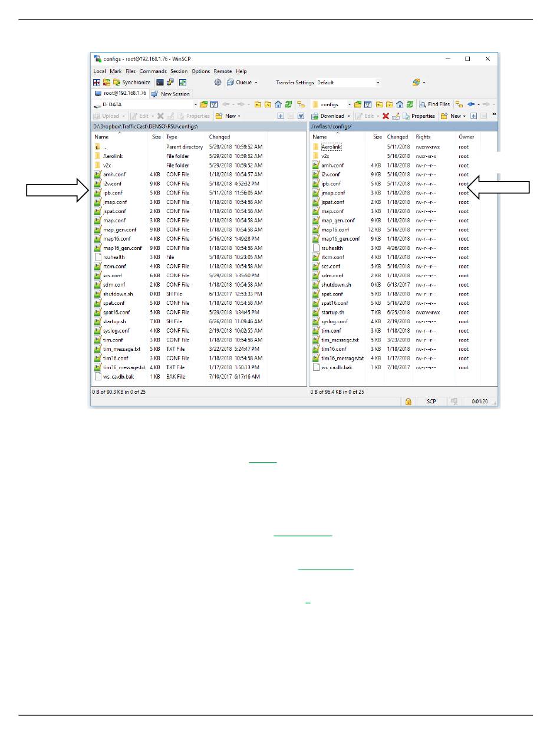Select local file startup.sh
This screenshot has height=743, width=560.
tap(114, 321)
